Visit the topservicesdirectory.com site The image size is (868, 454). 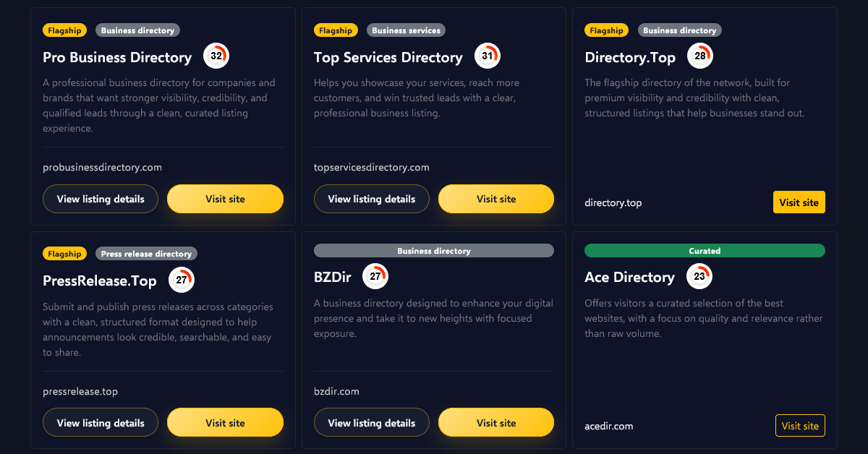click(496, 199)
